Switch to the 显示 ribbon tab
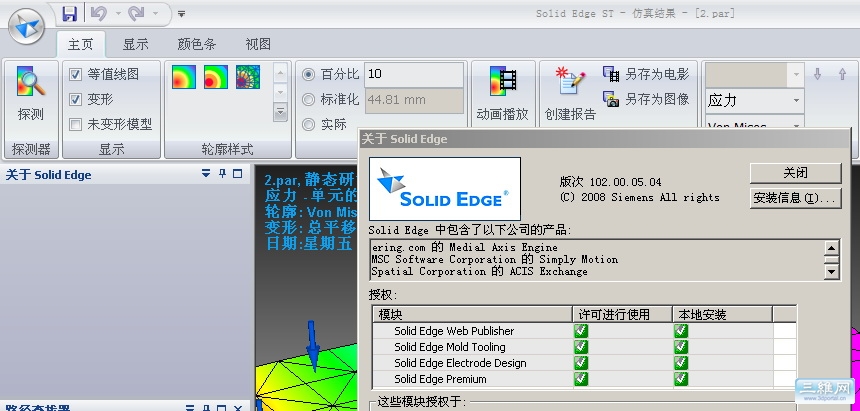The image size is (860, 411). (135, 44)
